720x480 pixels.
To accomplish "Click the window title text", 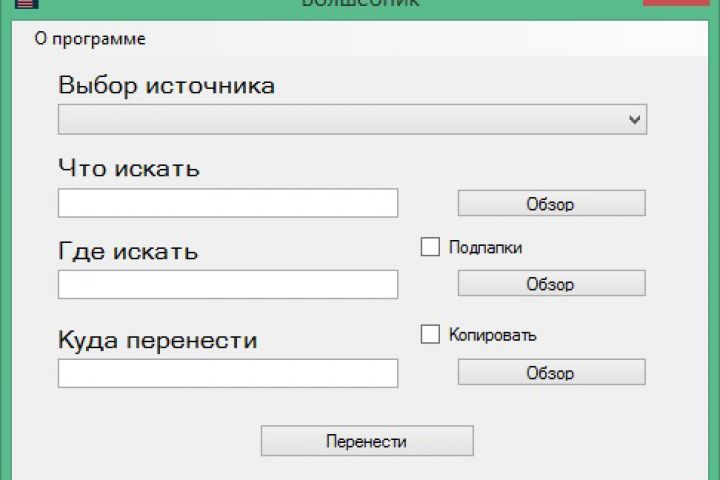I will [x=360, y=4].
